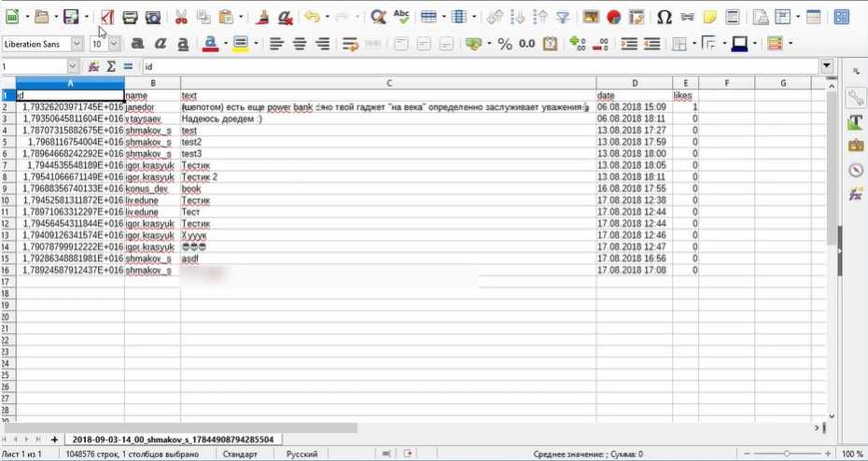Save the document using the Save icon

(x=72, y=17)
